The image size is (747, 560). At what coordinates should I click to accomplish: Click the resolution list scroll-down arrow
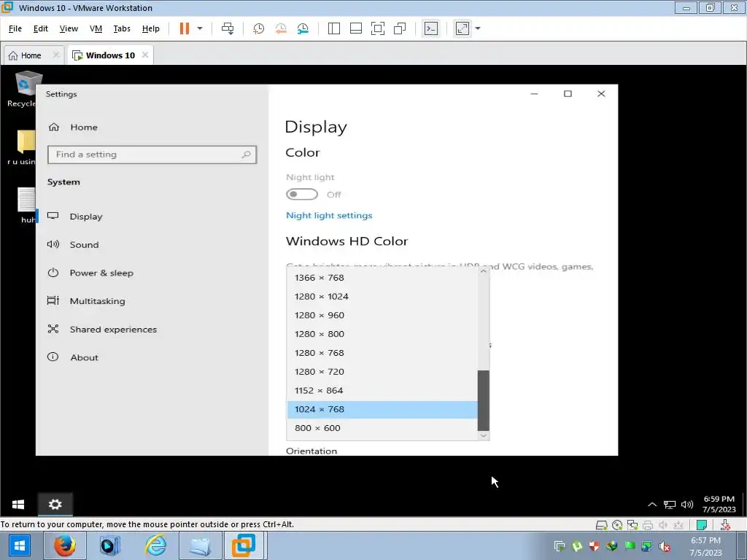(x=484, y=435)
